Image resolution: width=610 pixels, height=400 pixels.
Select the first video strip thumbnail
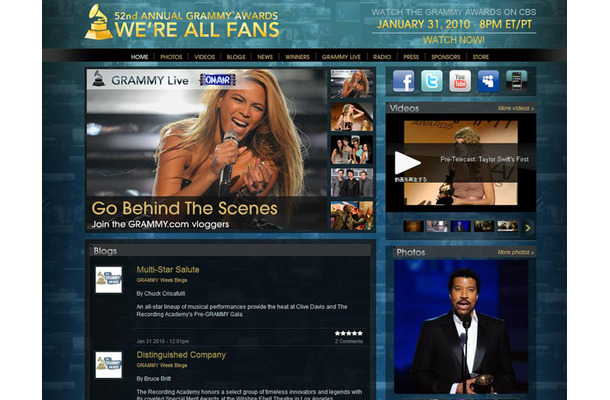pos(413,226)
